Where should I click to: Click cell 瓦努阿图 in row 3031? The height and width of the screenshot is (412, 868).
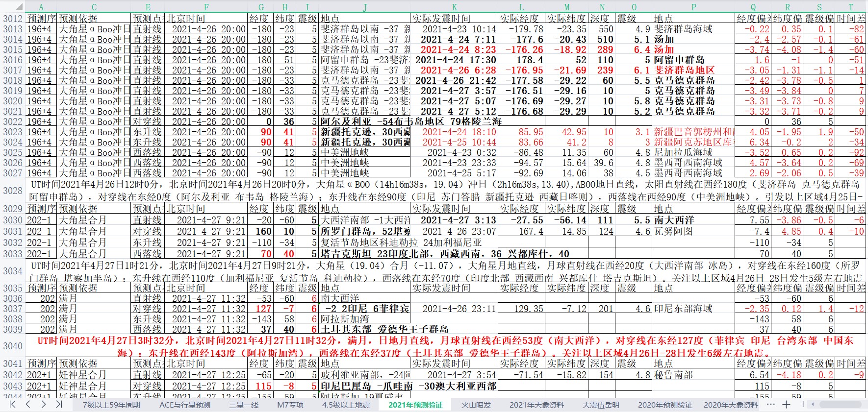694,231
